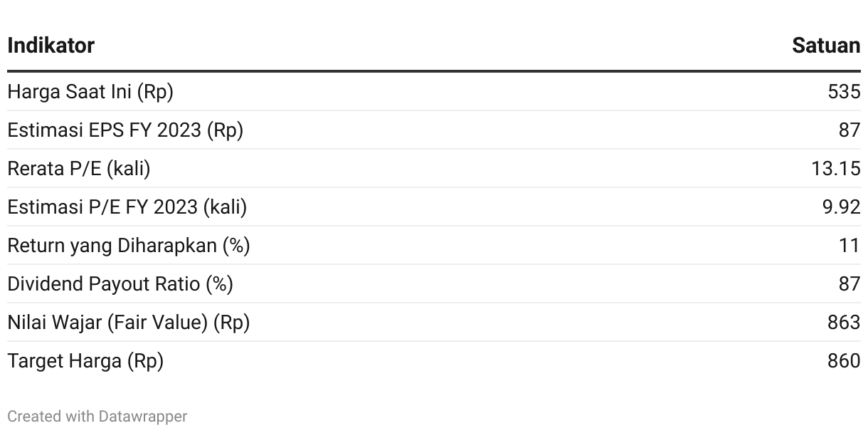Select Dividend Payout Ratio (%) label
The image size is (868, 433).
pos(120,284)
